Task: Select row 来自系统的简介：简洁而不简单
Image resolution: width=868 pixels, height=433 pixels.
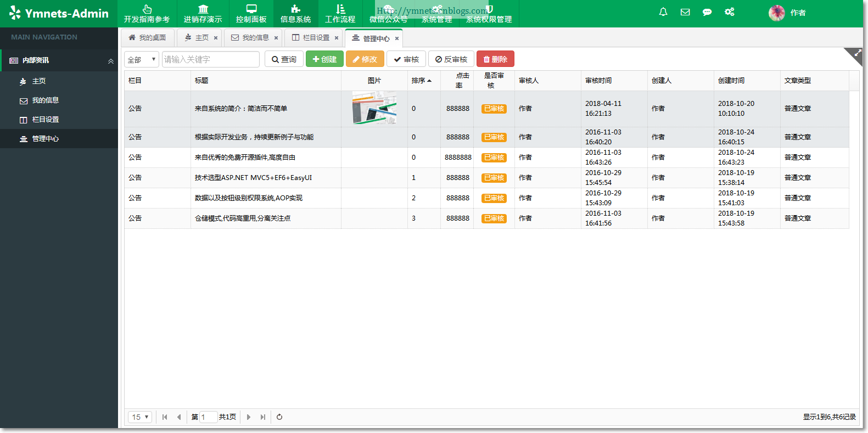Action: coord(486,109)
